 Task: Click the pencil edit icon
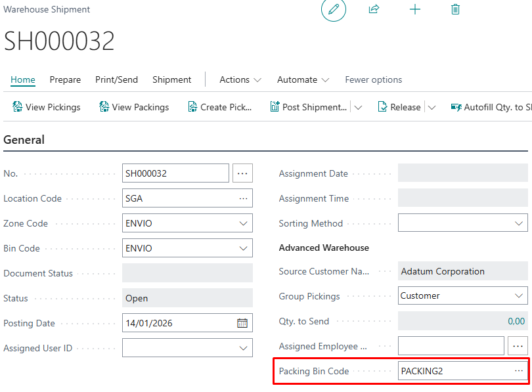coord(334,10)
